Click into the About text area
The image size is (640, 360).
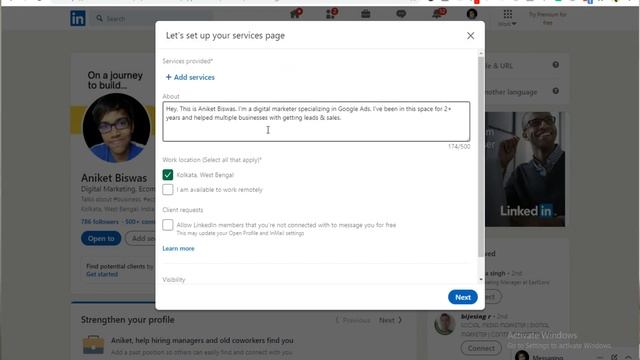click(x=316, y=121)
